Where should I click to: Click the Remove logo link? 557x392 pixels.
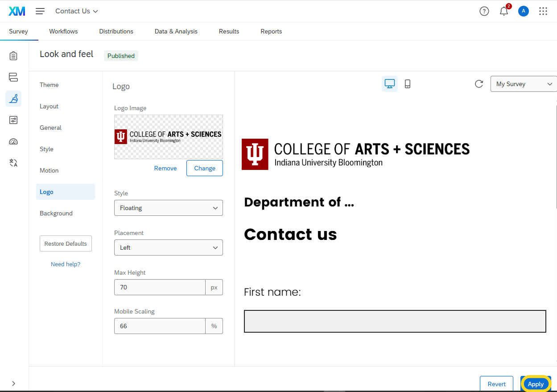165,168
